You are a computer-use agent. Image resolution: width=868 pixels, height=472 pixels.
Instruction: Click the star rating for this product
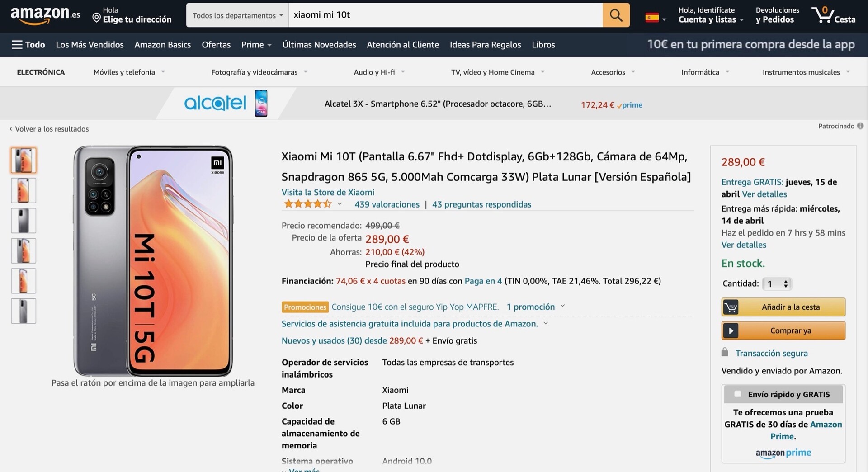[x=307, y=204]
